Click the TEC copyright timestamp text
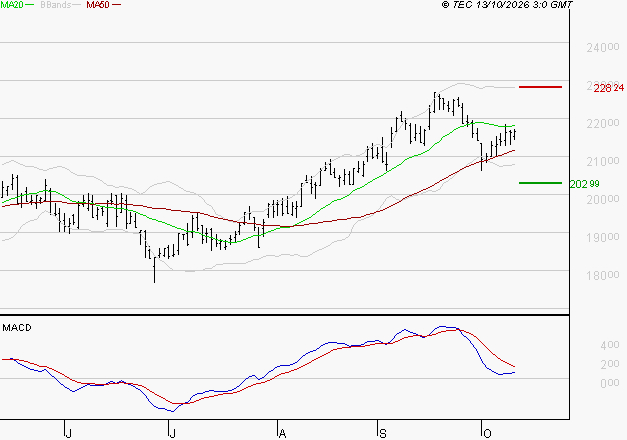The width and height of the screenshot is (627, 440). tap(507, 5)
